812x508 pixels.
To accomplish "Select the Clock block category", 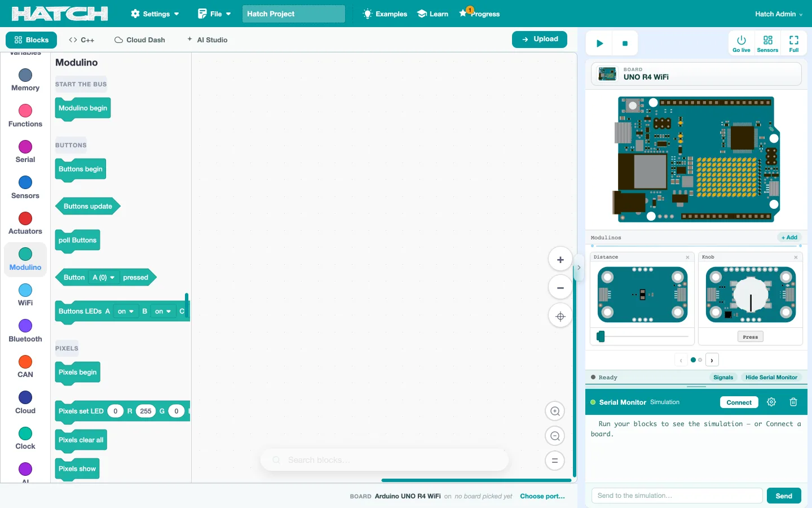I will click(x=25, y=439).
